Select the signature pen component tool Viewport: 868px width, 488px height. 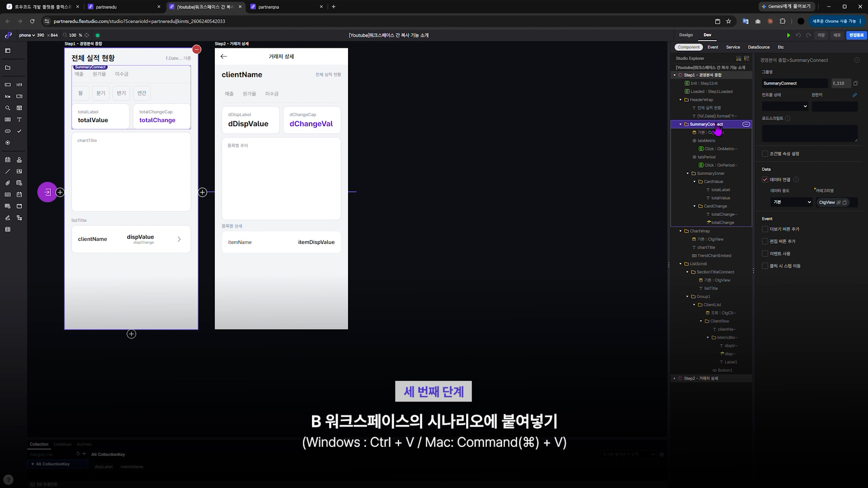8,218
